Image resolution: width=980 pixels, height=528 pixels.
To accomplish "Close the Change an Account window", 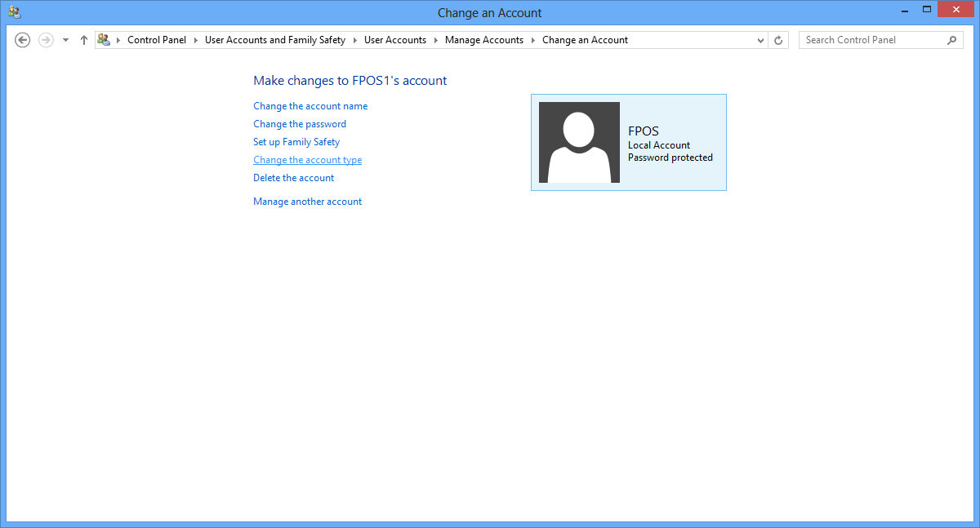I will [956, 10].
